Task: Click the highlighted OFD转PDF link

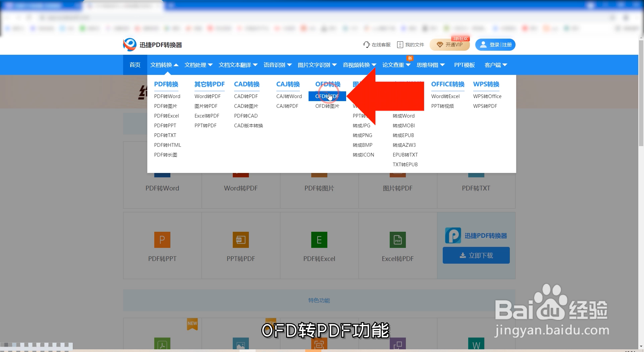Action: (x=327, y=96)
